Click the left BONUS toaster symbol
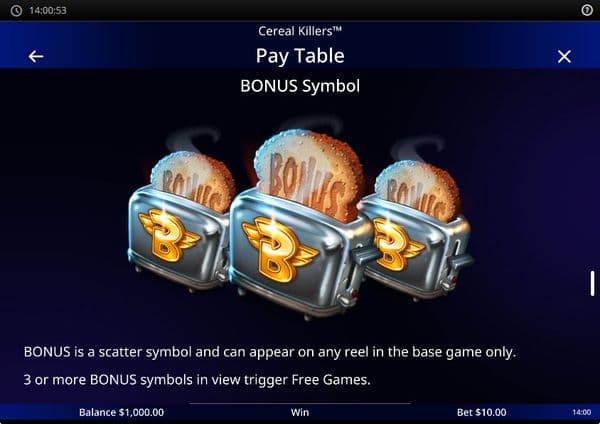This screenshot has height=424, width=600. (x=180, y=222)
